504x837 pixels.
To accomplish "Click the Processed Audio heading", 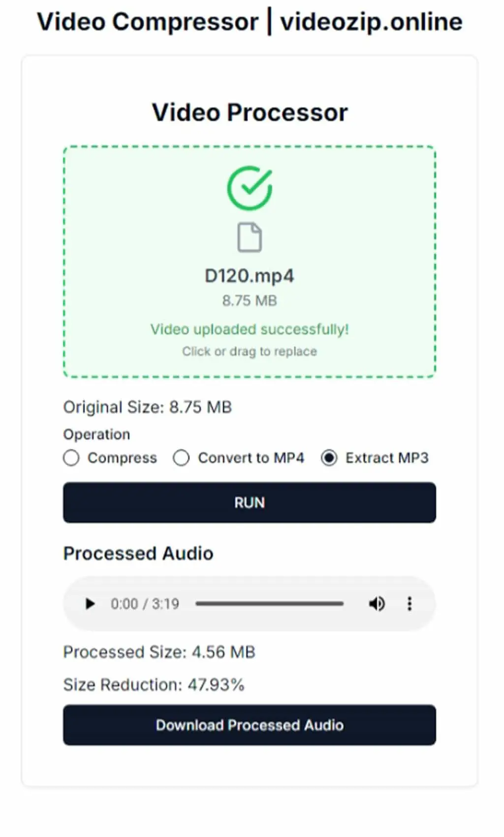I will [138, 553].
